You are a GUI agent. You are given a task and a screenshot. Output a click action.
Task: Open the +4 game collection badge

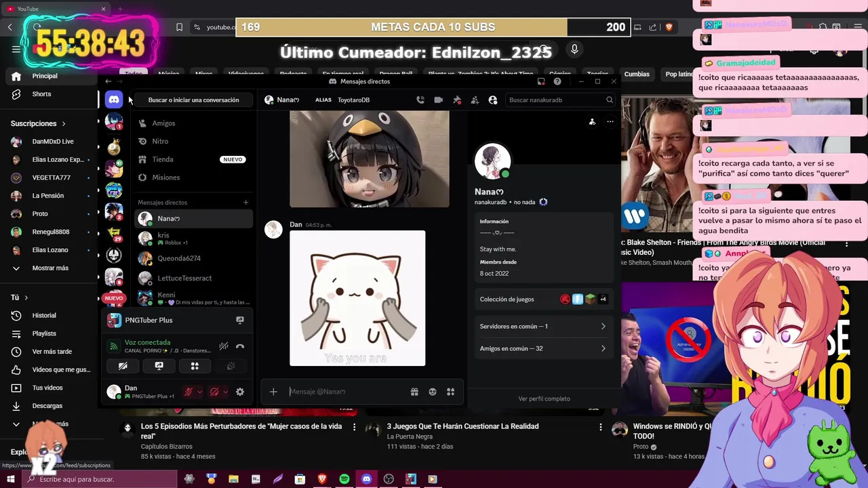603,299
